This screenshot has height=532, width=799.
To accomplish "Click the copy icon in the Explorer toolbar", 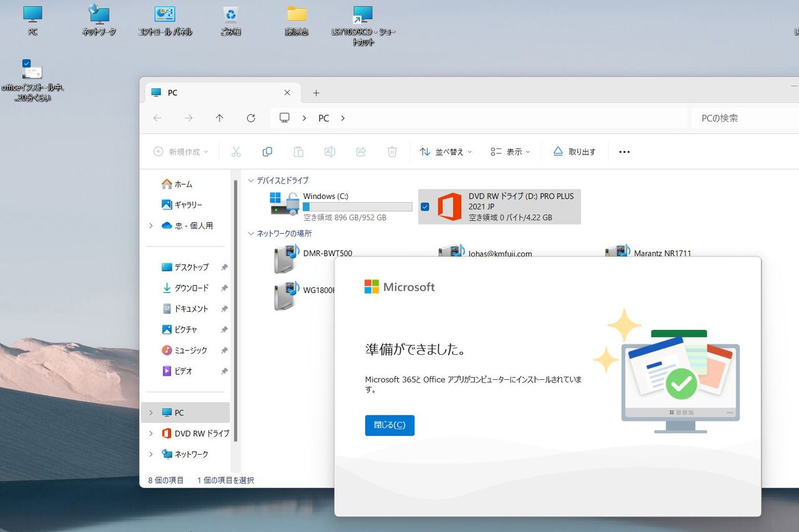I will click(x=267, y=152).
